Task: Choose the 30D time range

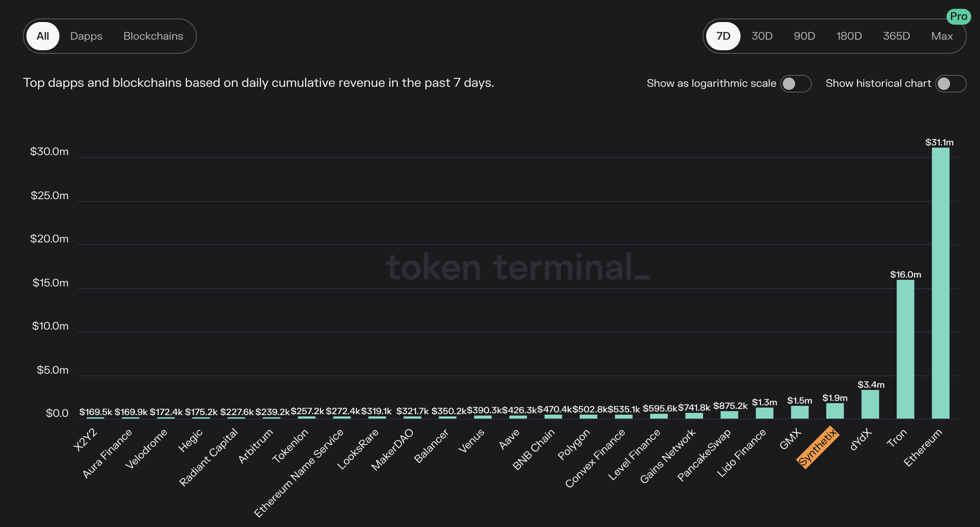Action: click(762, 36)
